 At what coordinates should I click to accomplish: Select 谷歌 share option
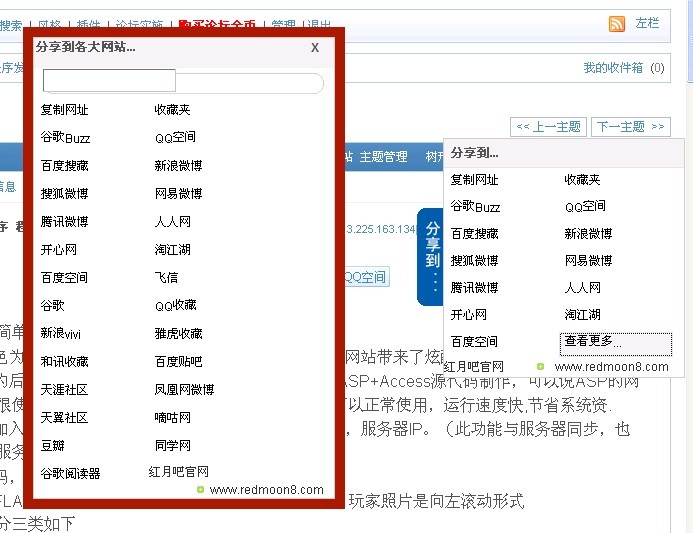click(x=53, y=305)
